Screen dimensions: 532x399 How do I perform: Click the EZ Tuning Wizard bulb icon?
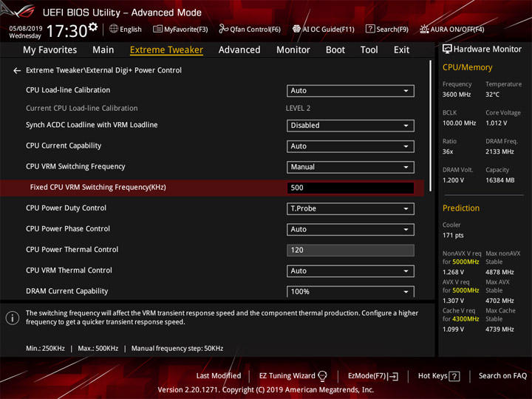click(322, 376)
